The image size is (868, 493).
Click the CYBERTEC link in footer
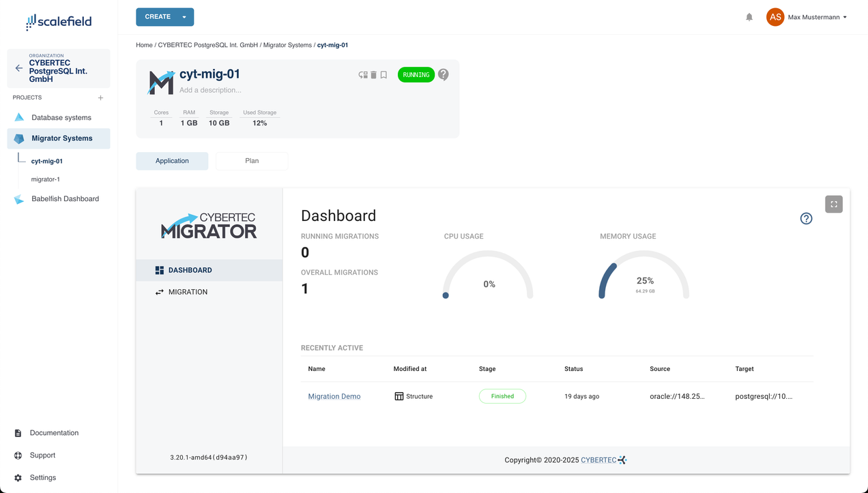pos(598,460)
